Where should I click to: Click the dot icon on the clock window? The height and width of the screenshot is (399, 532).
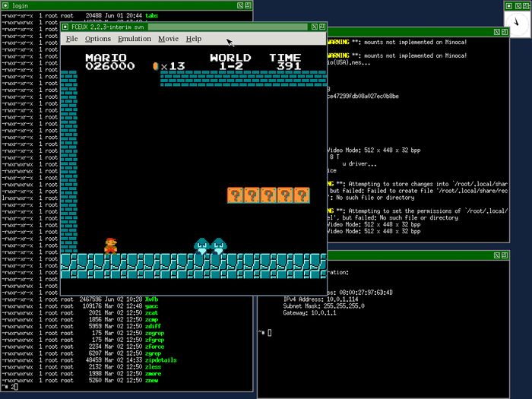coord(508,5)
